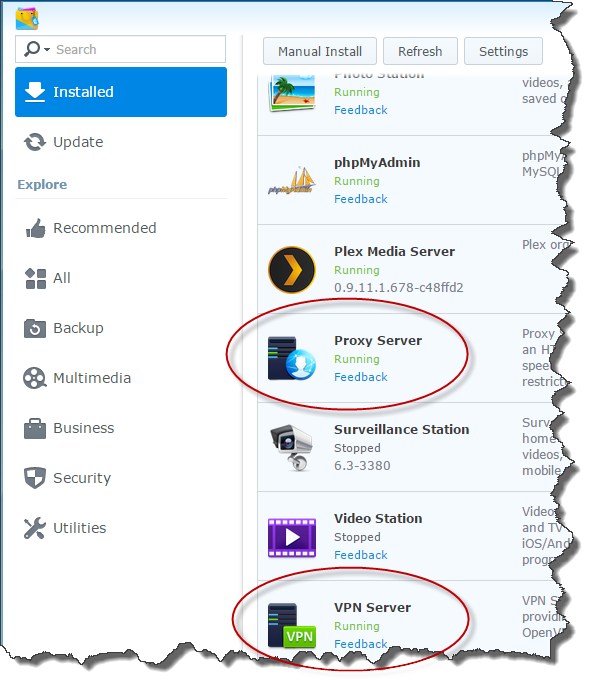Viewport: 596px width, 688px height.
Task: Select the Installed tab
Action: 121,92
